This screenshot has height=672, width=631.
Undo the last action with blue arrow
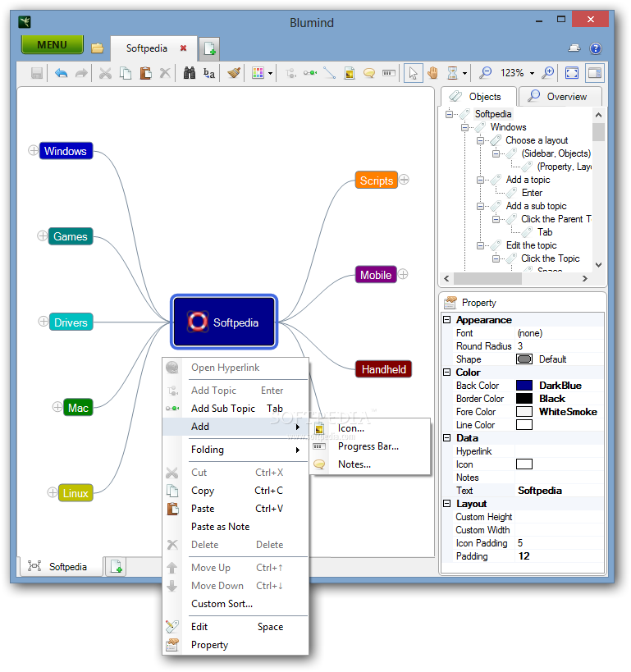[61, 73]
